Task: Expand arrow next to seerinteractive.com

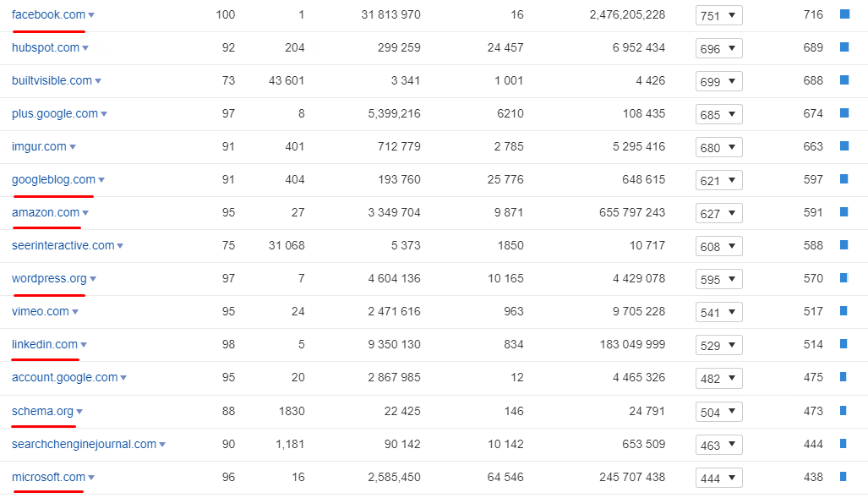Action: [x=120, y=246]
